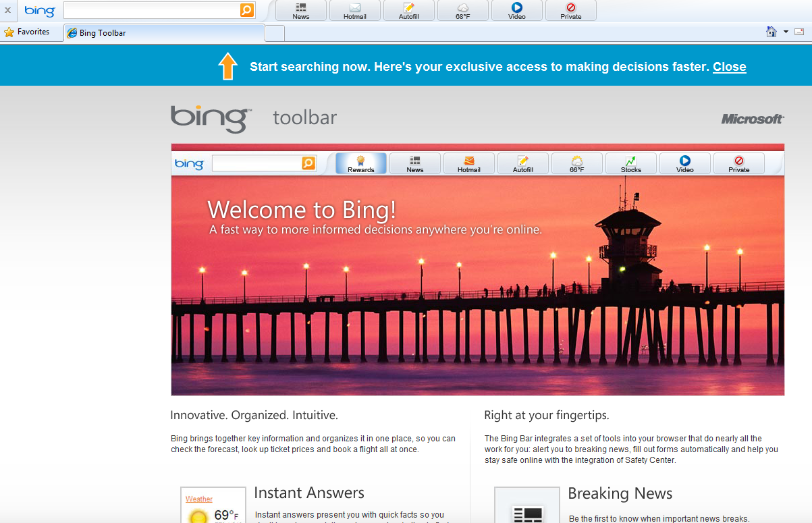Image resolution: width=812 pixels, height=523 pixels.
Task: Select the Bing Toolbar browser tab
Action: [x=164, y=32]
